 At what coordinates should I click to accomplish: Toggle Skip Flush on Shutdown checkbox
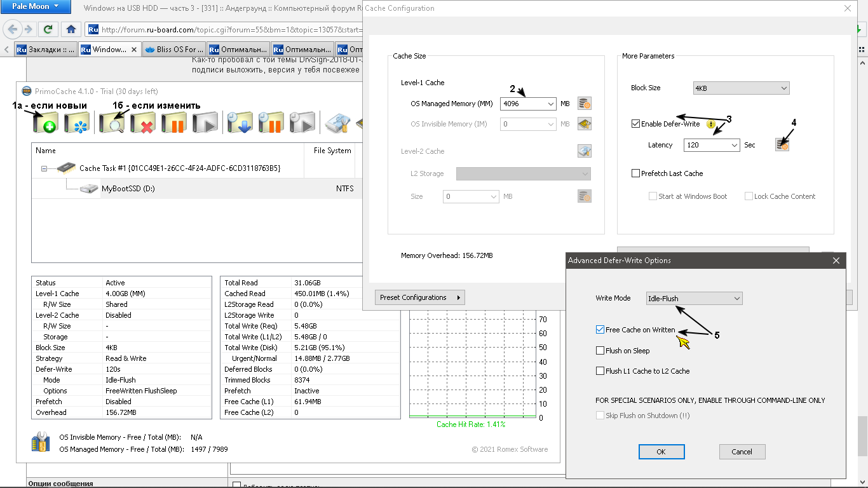pyautogui.click(x=600, y=416)
